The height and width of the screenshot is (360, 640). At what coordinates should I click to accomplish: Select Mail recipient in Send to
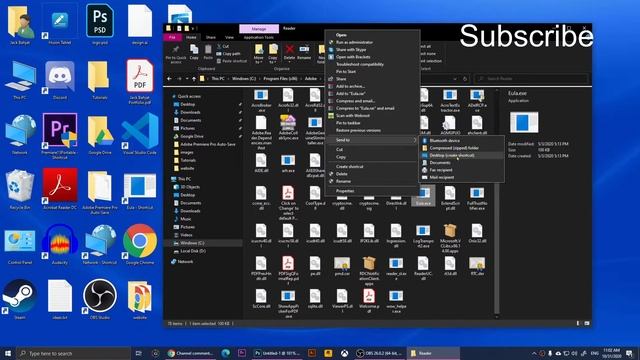click(462, 177)
